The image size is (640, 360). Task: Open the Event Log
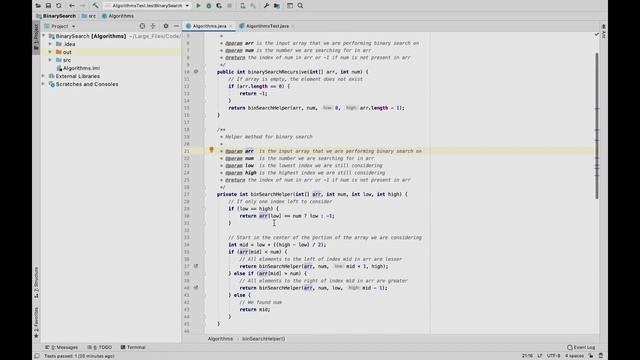tap(581, 347)
